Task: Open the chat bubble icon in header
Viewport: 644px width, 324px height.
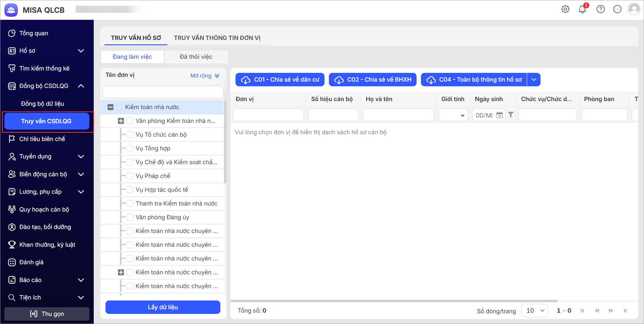Action: (x=617, y=9)
